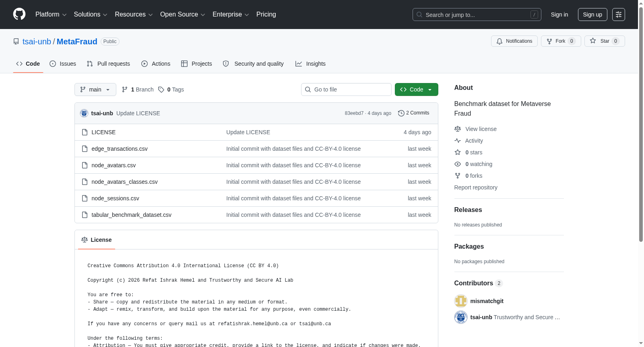644x347 pixels.
Task: Click the repository book icon beside tsai-unb
Action: [x=16, y=42]
